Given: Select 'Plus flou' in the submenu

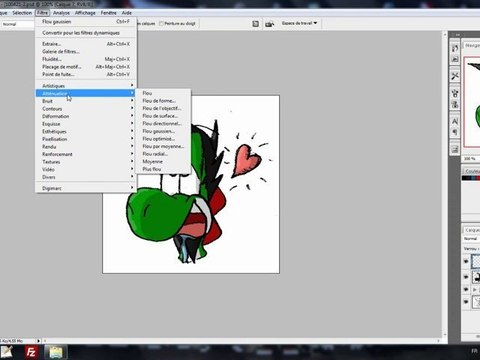Looking at the screenshot, I should click(x=163, y=169).
